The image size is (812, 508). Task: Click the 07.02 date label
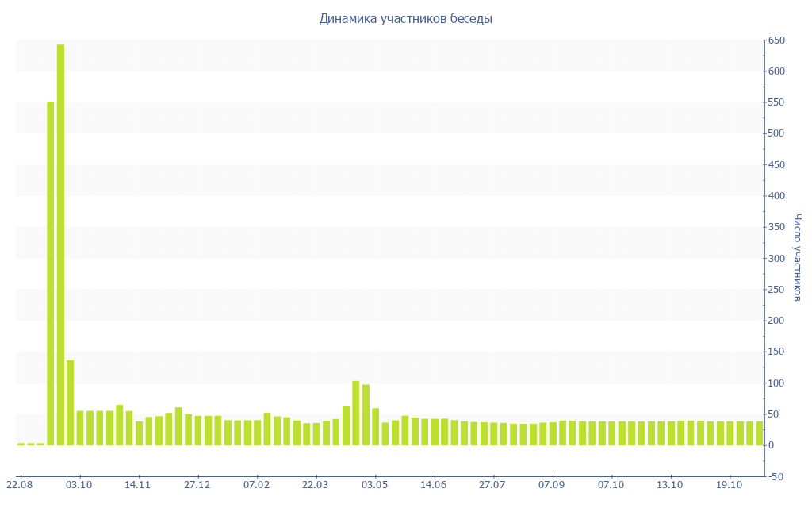coord(256,484)
